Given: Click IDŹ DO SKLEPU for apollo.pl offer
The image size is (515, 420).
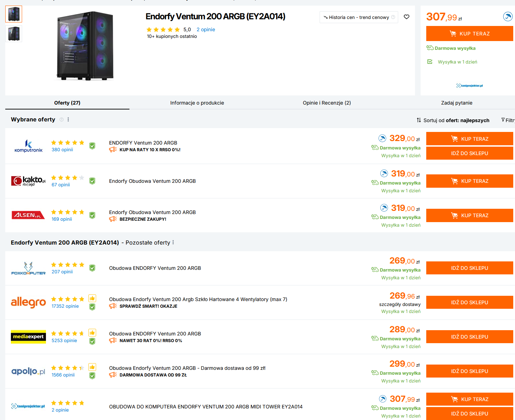Looking at the screenshot, I should [470, 371].
